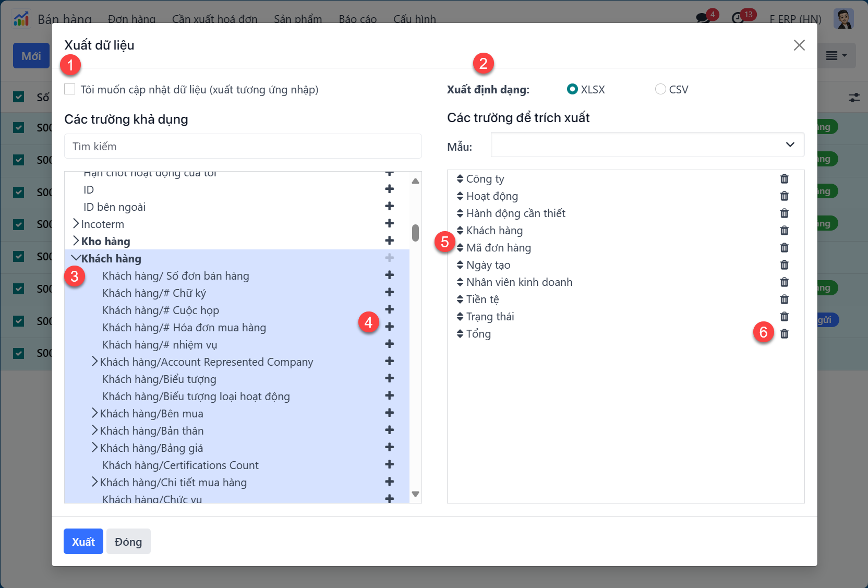Enable the update data import-compatible checkbox

pyautogui.click(x=70, y=89)
